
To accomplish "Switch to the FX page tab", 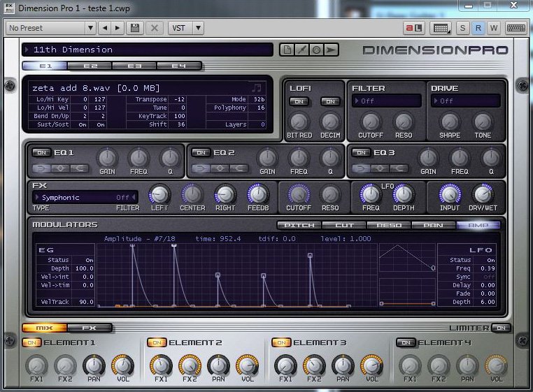I will pos(90,328).
